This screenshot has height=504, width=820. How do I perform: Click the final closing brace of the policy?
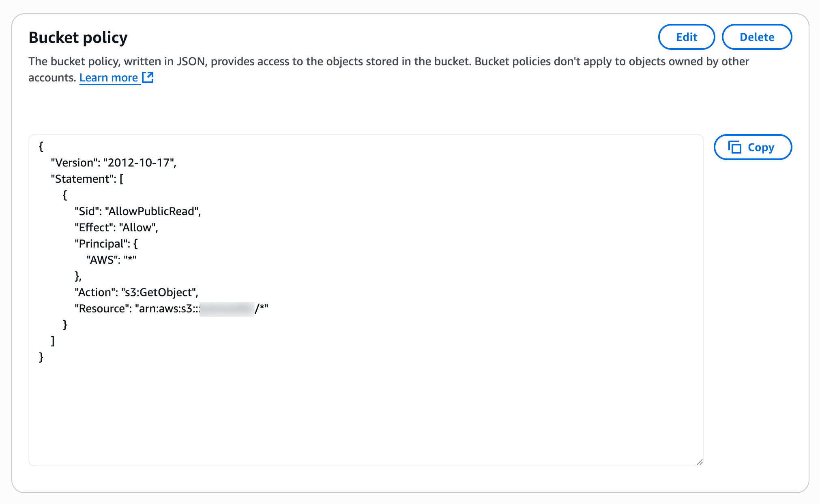[x=41, y=357]
